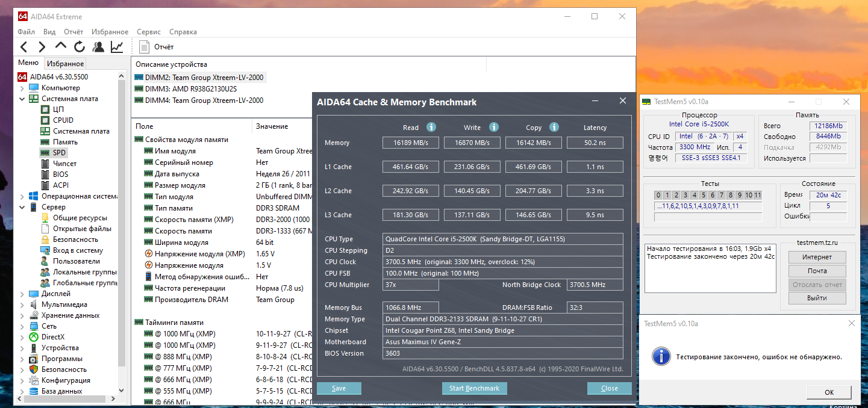Image resolution: width=868 pixels, height=408 pixels.
Task: Save the benchmark results
Action: (x=339, y=388)
